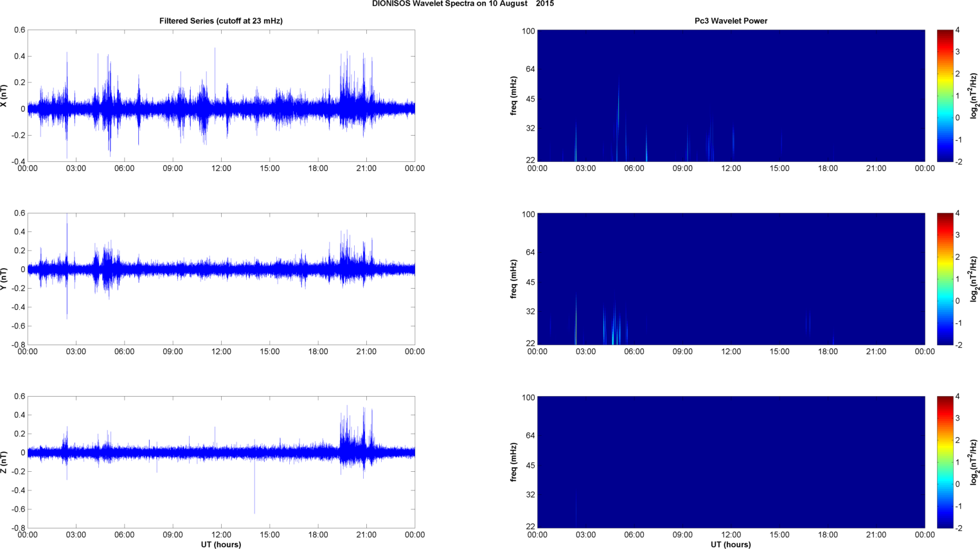Select the Pc3 Wavelet Power heading
Viewport: 980px width, 549px height.
point(731,21)
